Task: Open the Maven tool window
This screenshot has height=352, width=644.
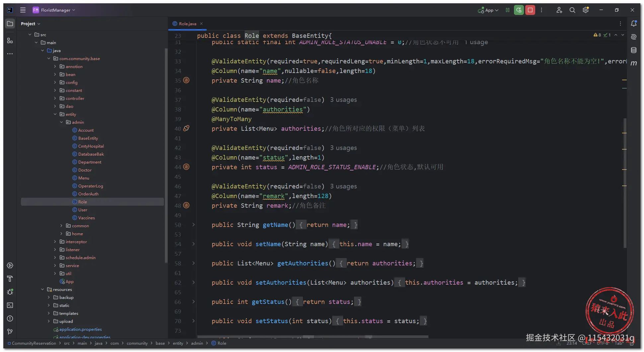Action: (634, 63)
